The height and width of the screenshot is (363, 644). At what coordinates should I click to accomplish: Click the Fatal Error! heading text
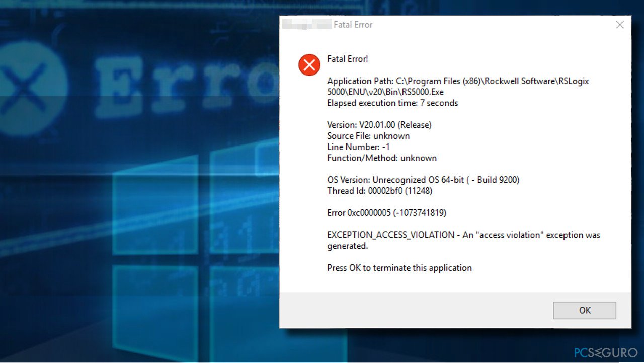(x=347, y=59)
